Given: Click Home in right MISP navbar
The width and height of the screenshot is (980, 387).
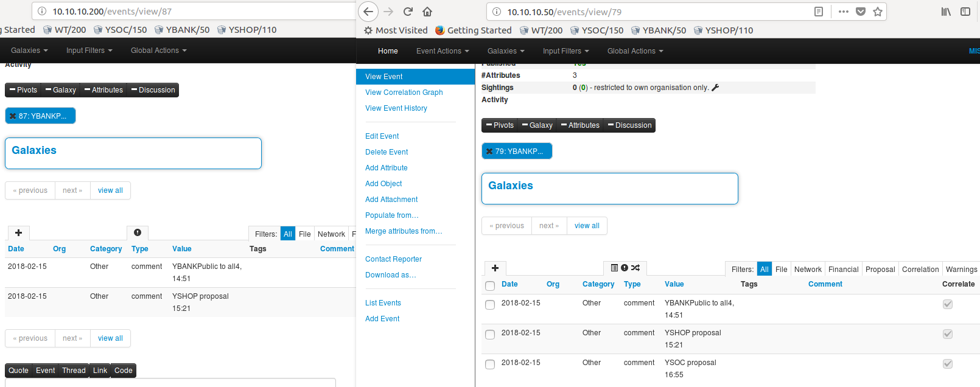Looking at the screenshot, I should click(388, 51).
